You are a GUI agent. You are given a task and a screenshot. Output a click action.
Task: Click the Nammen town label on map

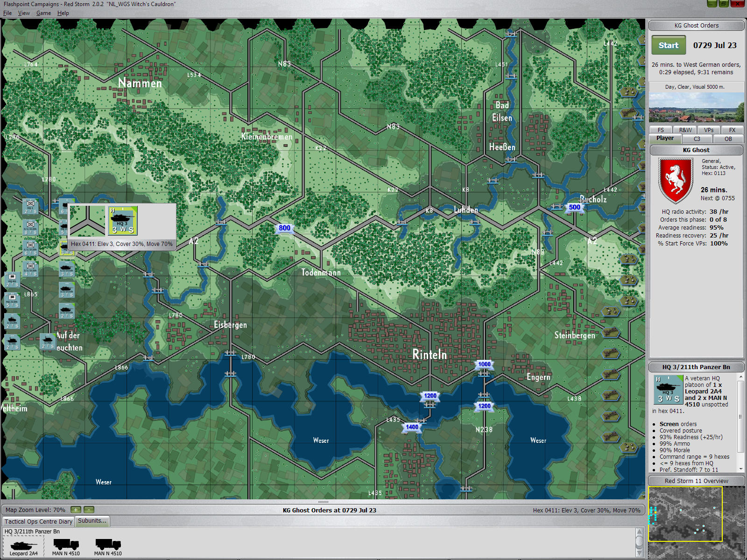pyautogui.click(x=140, y=83)
